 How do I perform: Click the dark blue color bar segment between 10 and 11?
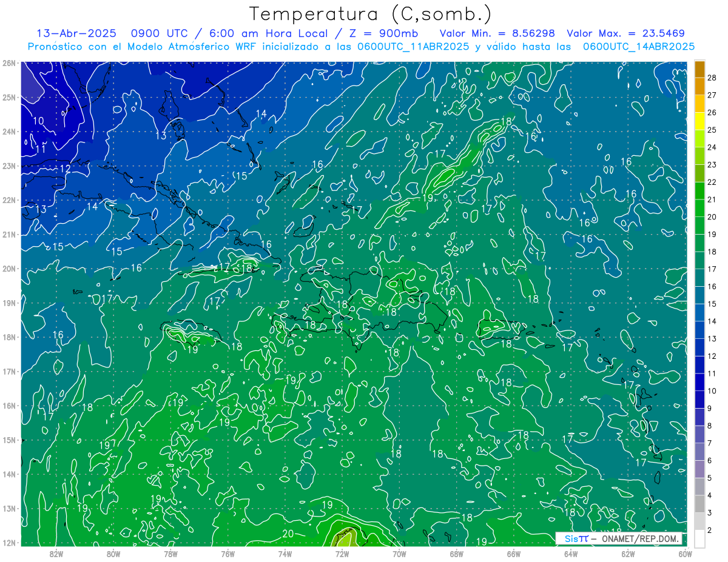(699, 382)
